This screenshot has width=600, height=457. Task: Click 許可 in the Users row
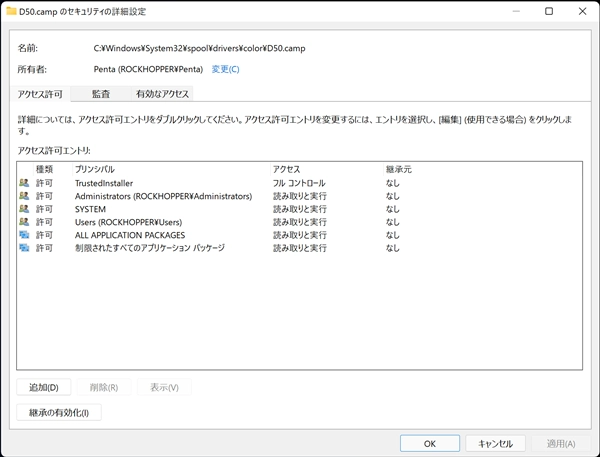(44, 222)
